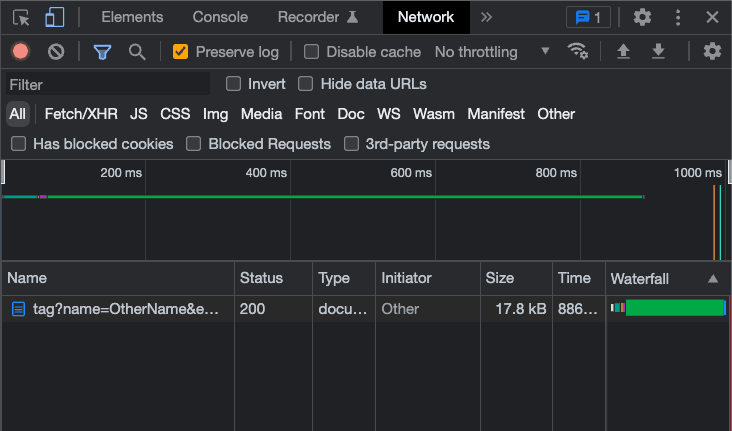
Task: Click the export HAR download icon
Action: click(x=658, y=52)
